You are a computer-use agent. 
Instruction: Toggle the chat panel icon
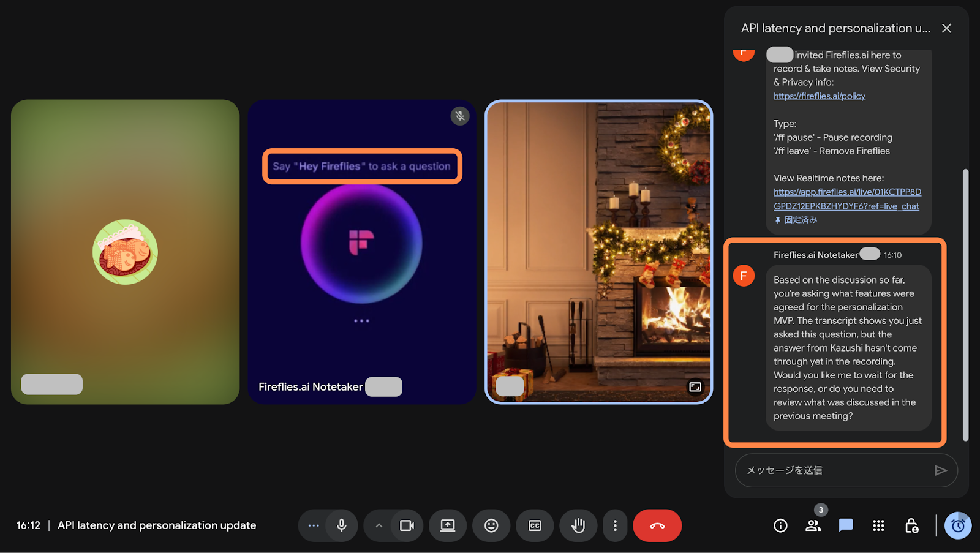point(846,525)
